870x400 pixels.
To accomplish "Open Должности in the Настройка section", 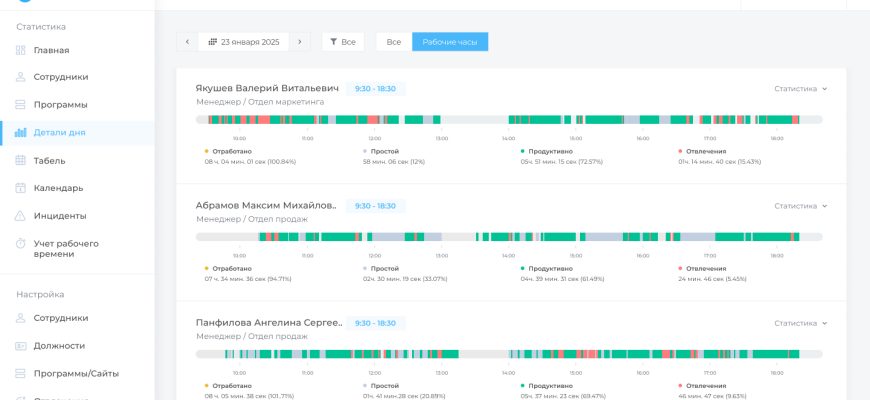I will point(60,345).
